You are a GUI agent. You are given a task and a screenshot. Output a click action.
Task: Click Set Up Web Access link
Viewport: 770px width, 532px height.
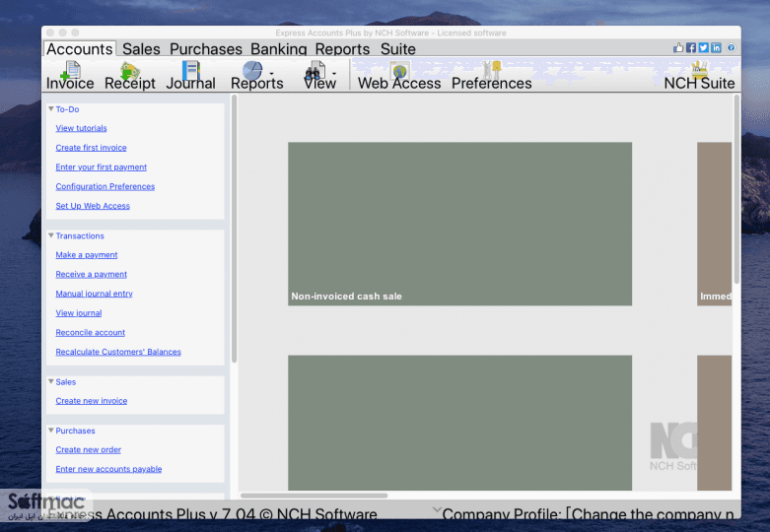(93, 206)
